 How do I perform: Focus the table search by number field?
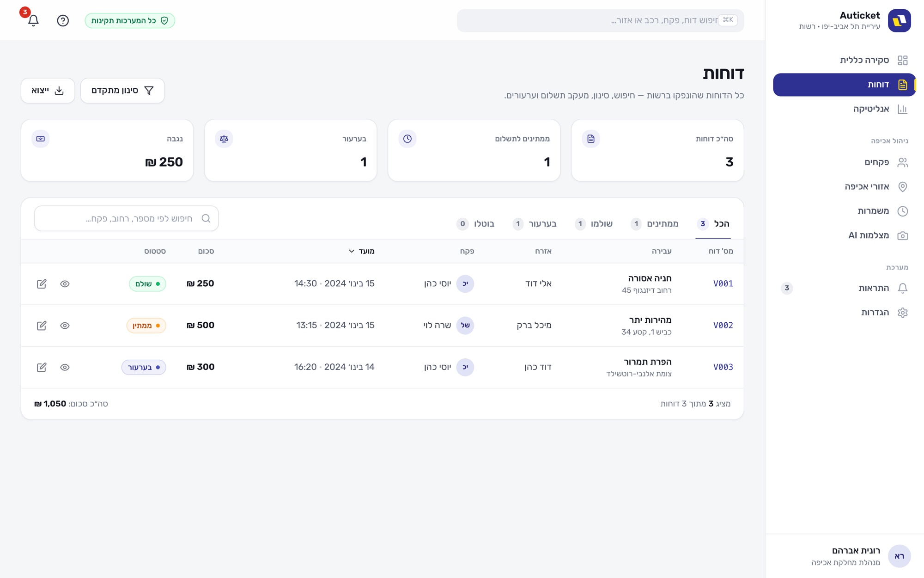pos(126,218)
